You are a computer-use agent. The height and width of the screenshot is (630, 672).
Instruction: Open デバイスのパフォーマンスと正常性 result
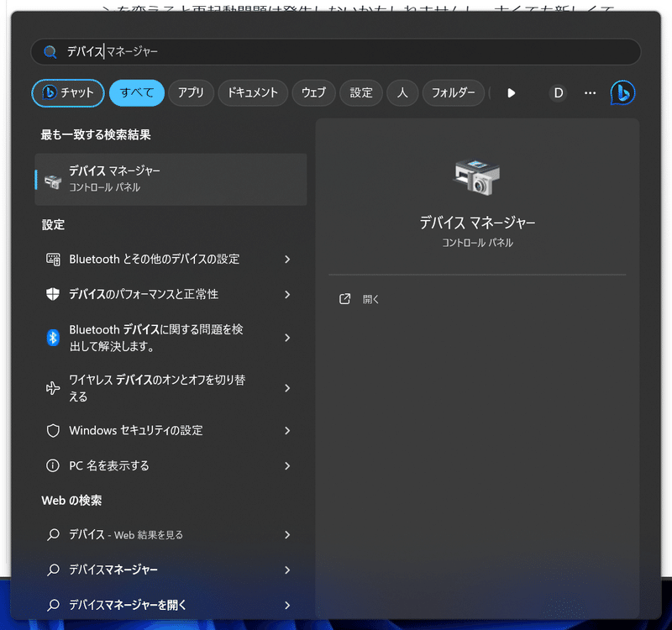point(171,295)
